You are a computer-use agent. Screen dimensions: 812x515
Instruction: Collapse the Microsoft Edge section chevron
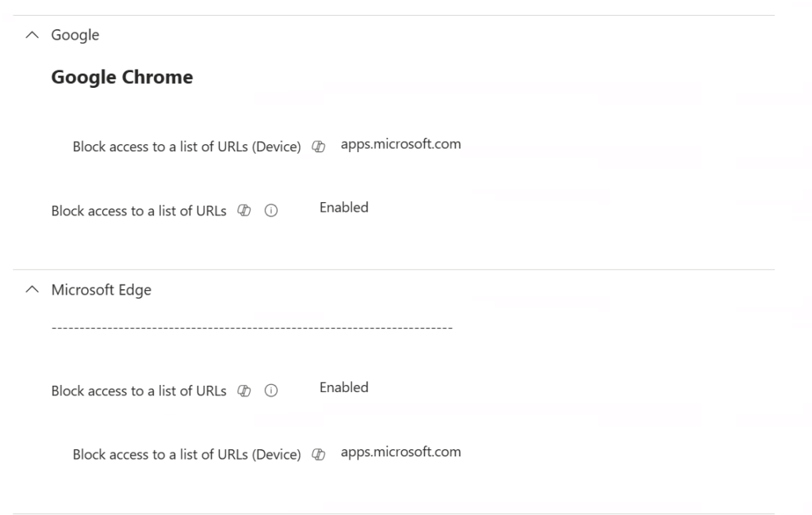pos(32,290)
